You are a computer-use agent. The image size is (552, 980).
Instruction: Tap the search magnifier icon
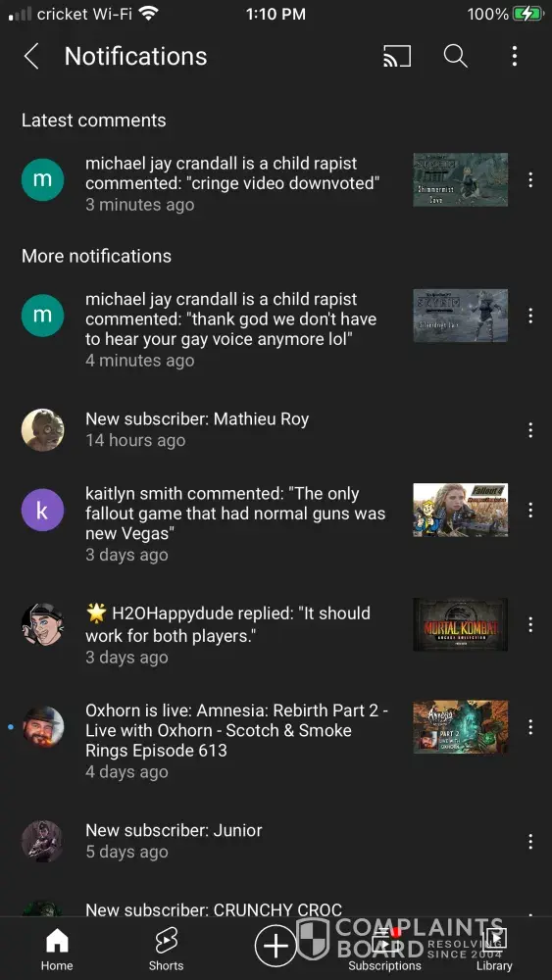(456, 56)
